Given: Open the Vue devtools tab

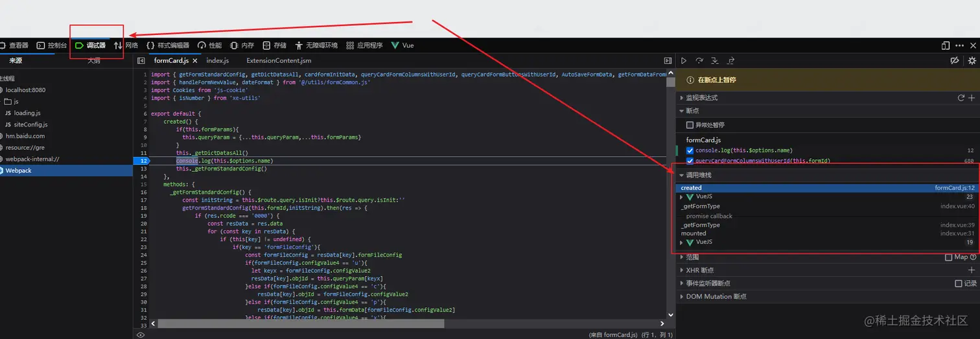Looking at the screenshot, I should point(403,45).
